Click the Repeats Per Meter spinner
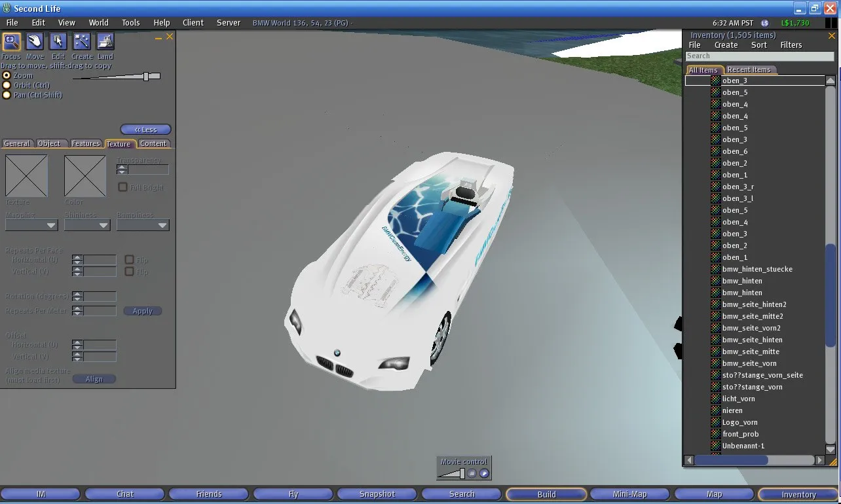The height and width of the screenshot is (504, 841). (x=77, y=311)
